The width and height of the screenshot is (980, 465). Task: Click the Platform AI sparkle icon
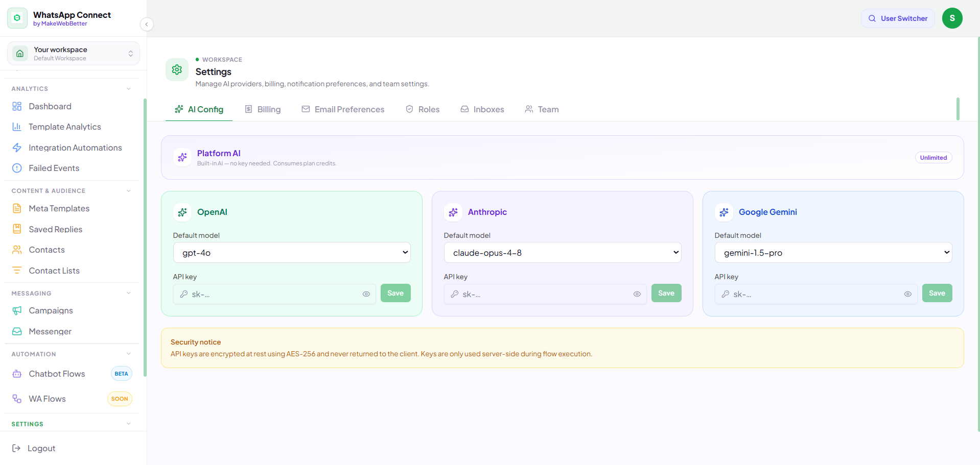pos(182,157)
